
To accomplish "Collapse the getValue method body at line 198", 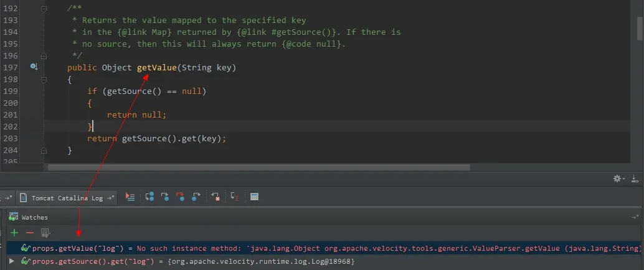I will 44,79.
